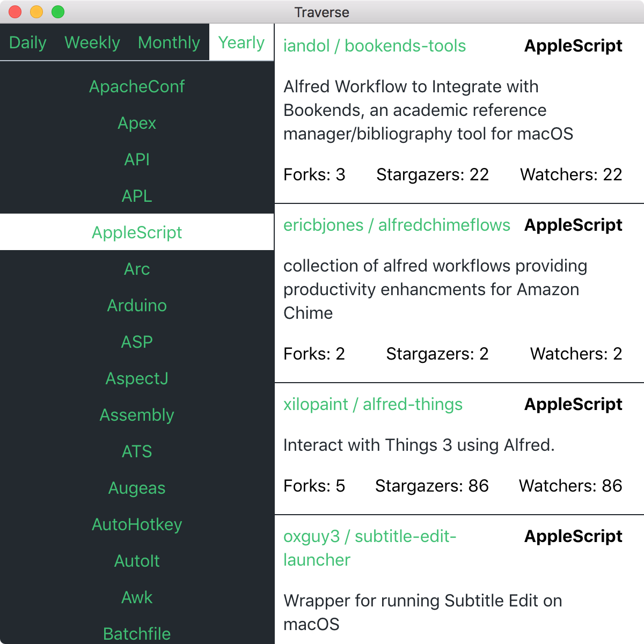The height and width of the screenshot is (644, 644).
Task: Select the APL language entry
Action: (x=137, y=196)
